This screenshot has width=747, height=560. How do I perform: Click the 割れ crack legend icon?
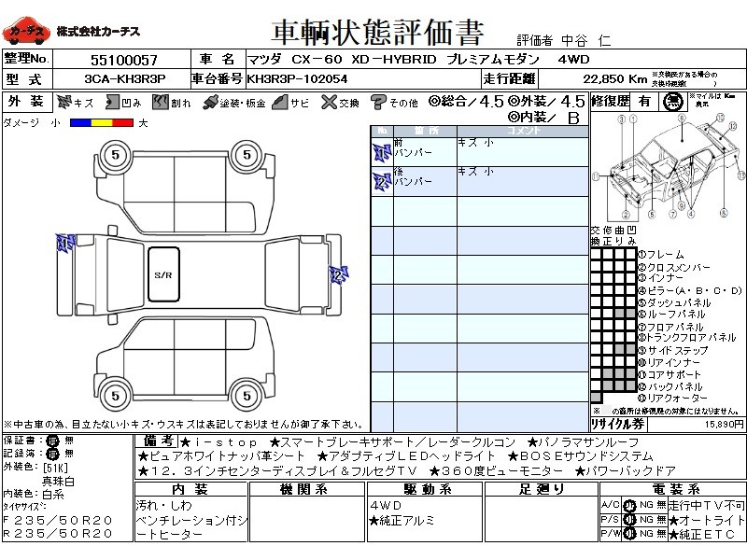click(160, 102)
